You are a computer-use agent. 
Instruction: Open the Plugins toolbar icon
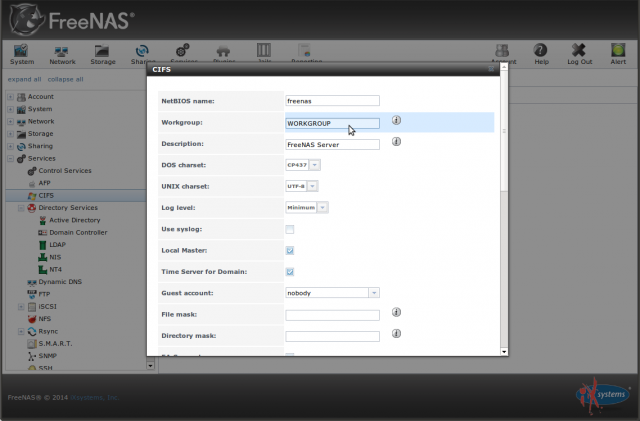(223, 53)
